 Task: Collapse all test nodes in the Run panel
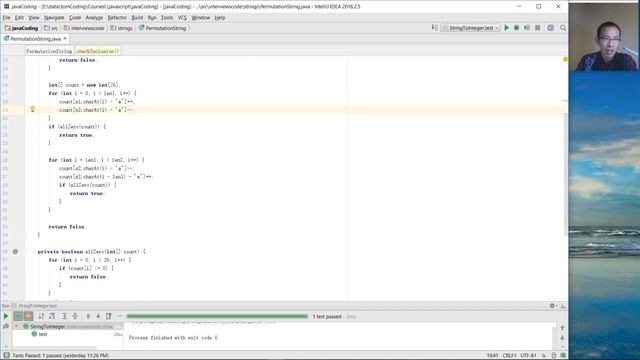[x=75, y=316]
